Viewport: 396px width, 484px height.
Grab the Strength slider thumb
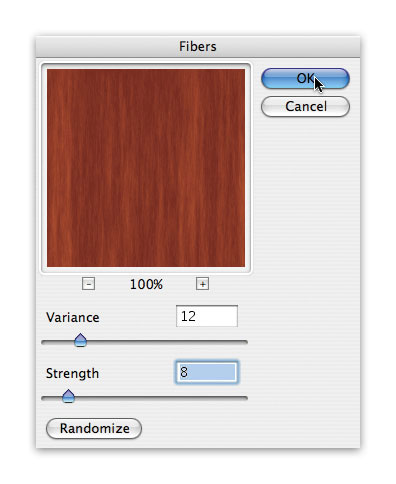point(68,396)
